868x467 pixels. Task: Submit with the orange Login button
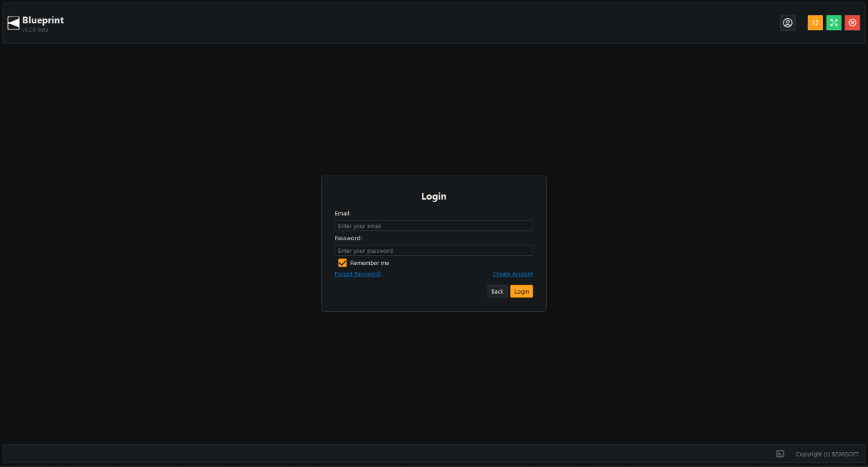521,291
